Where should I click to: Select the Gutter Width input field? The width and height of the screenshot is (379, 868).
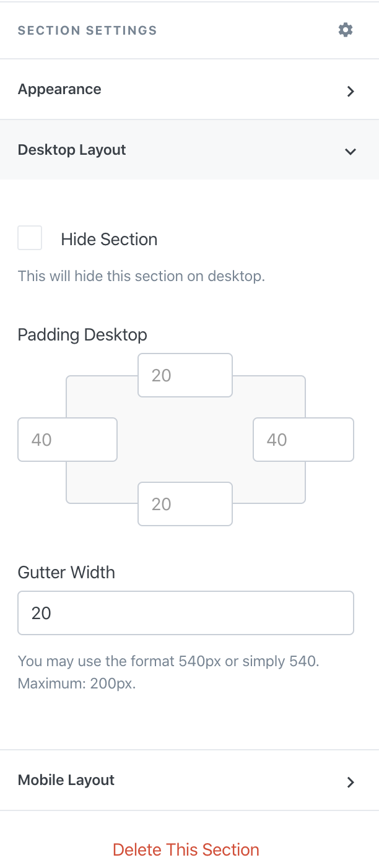pyautogui.click(x=186, y=613)
